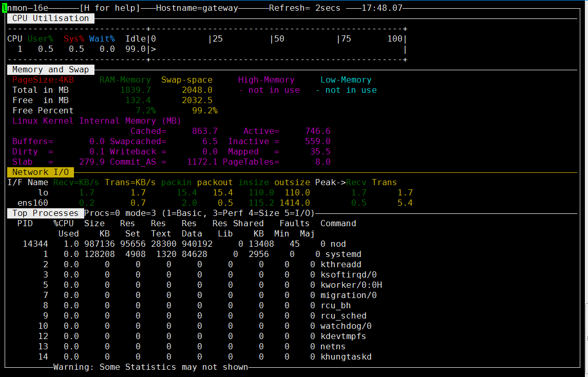Click the statistics warning message at bottom

(x=151, y=367)
